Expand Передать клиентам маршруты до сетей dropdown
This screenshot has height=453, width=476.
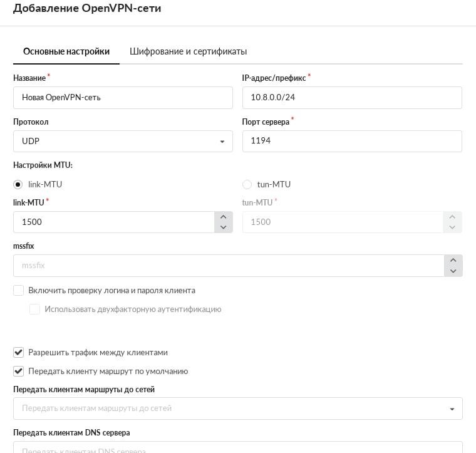point(238,409)
